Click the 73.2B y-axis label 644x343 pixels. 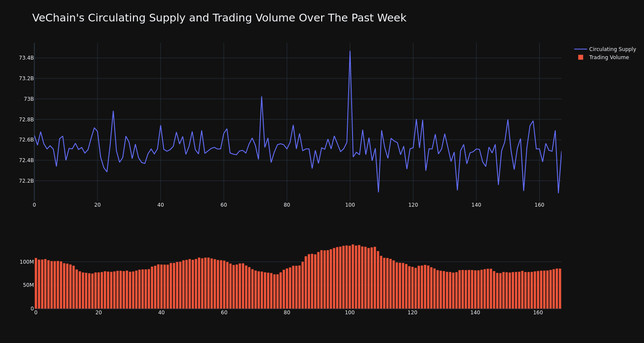tap(26, 78)
